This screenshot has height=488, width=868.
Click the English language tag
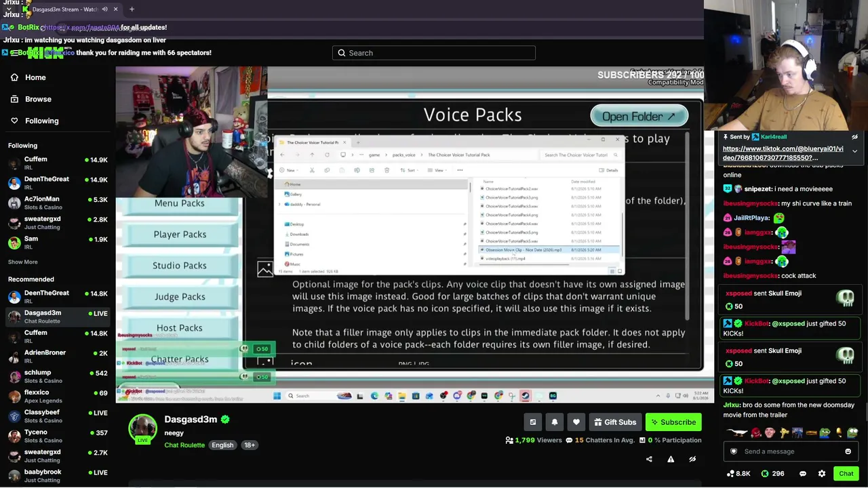coord(222,445)
